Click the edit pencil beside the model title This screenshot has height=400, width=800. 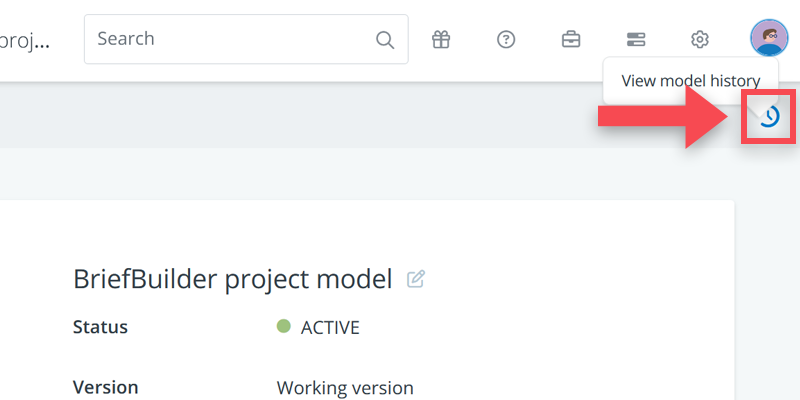[416, 279]
